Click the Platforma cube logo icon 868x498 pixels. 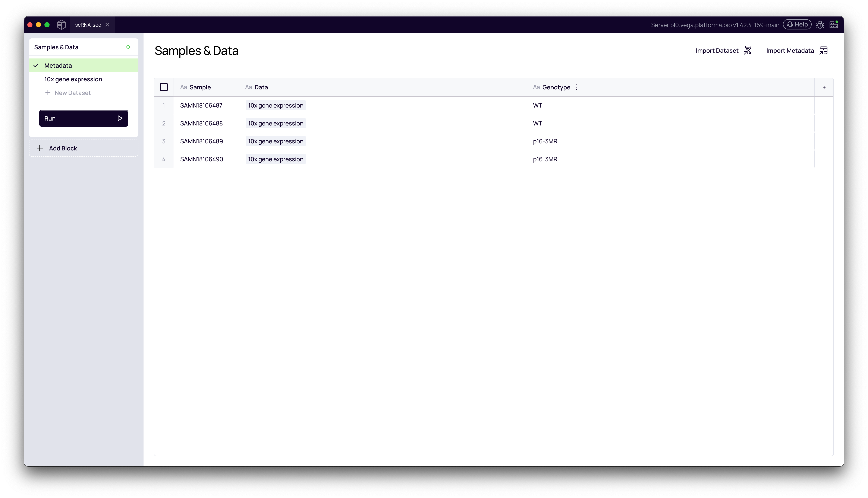[x=61, y=25]
